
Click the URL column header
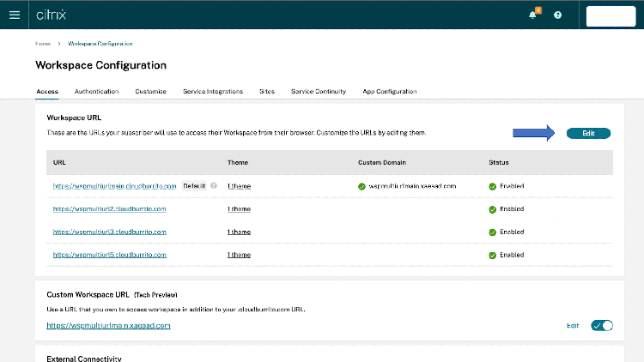point(59,162)
